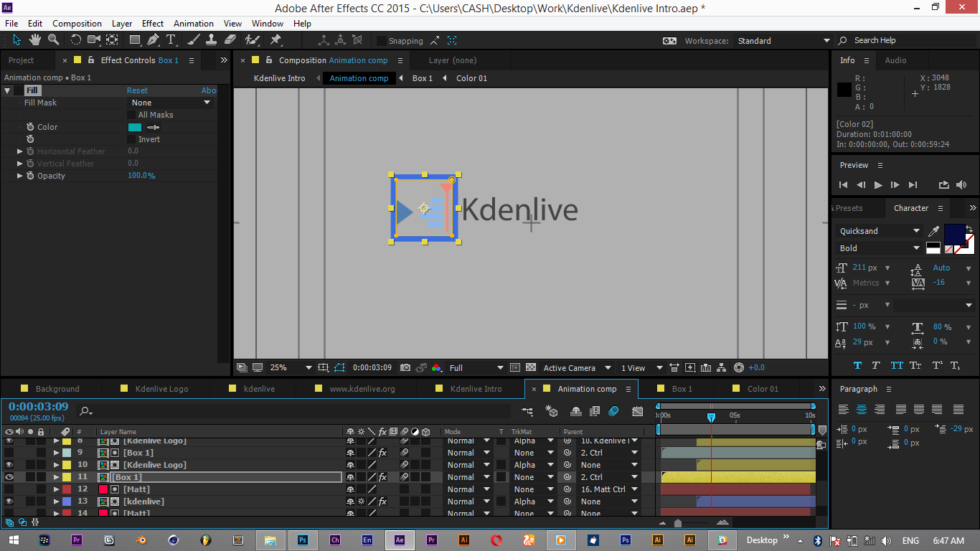Viewport: 980px width, 551px height.
Task: Open the Fill effect Color swatch
Action: tap(135, 127)
